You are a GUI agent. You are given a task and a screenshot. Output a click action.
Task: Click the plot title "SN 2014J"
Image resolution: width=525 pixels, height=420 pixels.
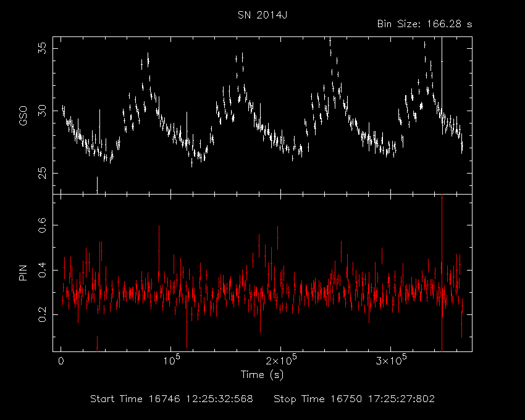coord(262,15)
